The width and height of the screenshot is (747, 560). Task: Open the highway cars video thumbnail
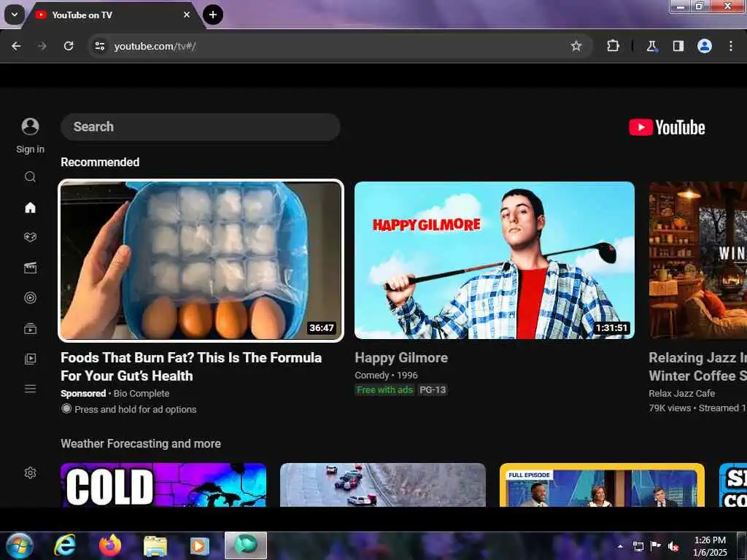[x=383, y=485]
